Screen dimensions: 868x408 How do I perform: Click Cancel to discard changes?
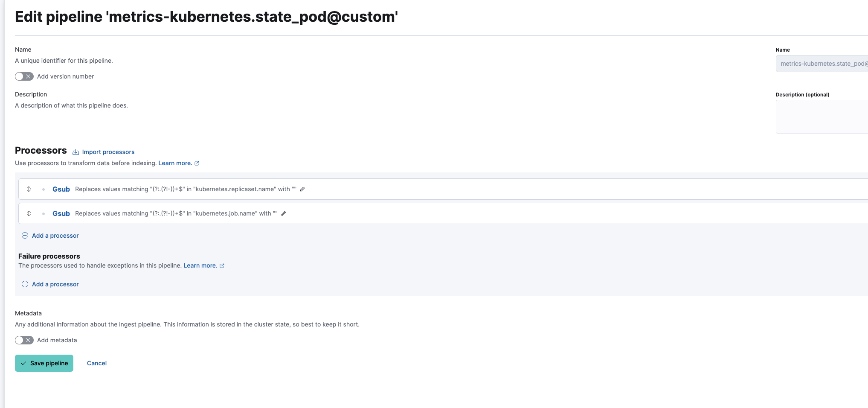[96, 363]
